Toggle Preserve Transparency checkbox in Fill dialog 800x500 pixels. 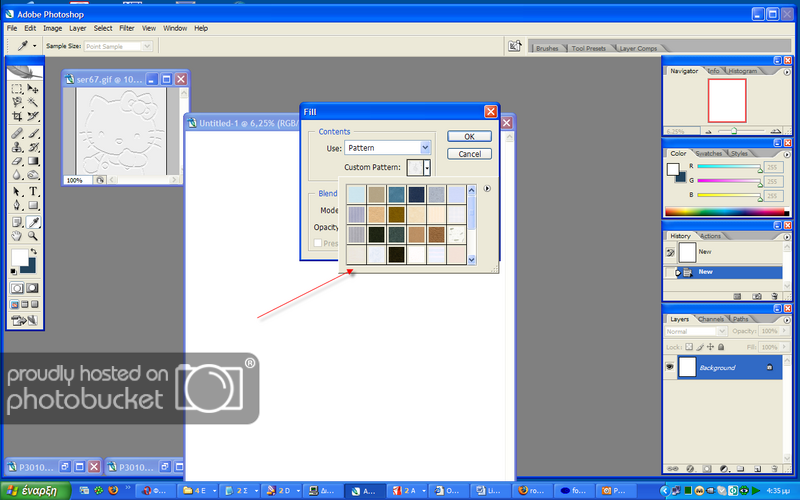coord(319,243)
